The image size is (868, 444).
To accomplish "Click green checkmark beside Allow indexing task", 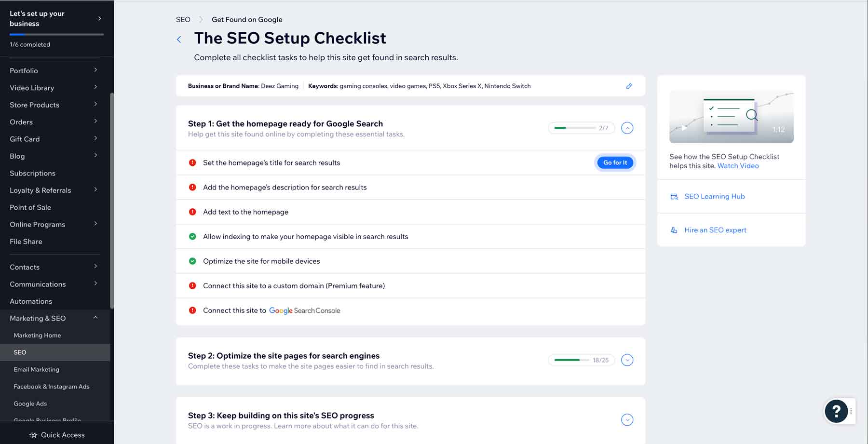I will [x=192, y=236].
